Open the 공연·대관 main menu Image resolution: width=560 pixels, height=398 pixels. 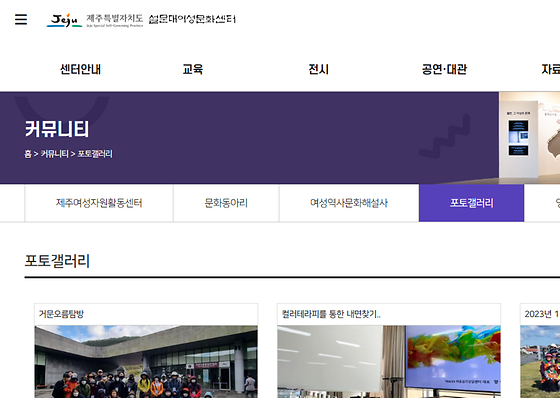click(x=444, y=69)
